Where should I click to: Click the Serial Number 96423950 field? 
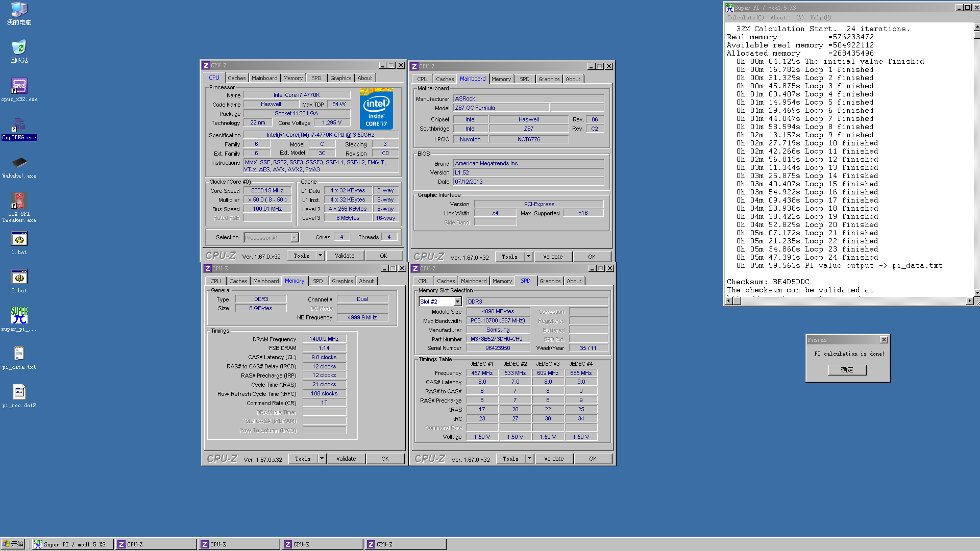click(497, 348)
